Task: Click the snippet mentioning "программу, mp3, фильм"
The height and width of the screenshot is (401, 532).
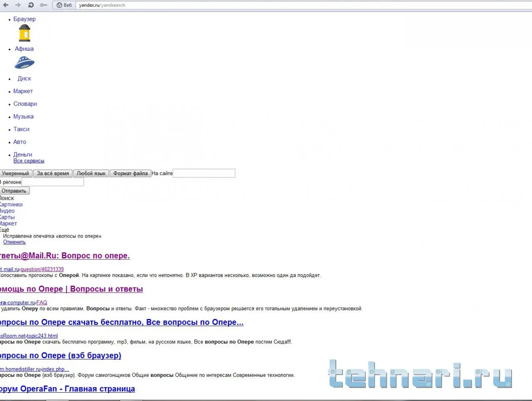Action: 146,342
